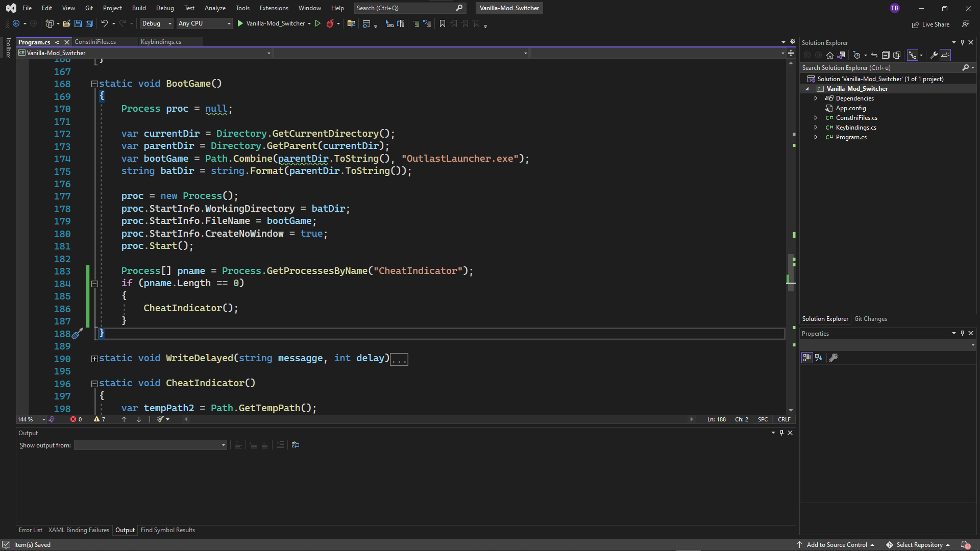Collapse the BootGame method outline
This screenshot has height=551, width=980.
pos(94,84)
